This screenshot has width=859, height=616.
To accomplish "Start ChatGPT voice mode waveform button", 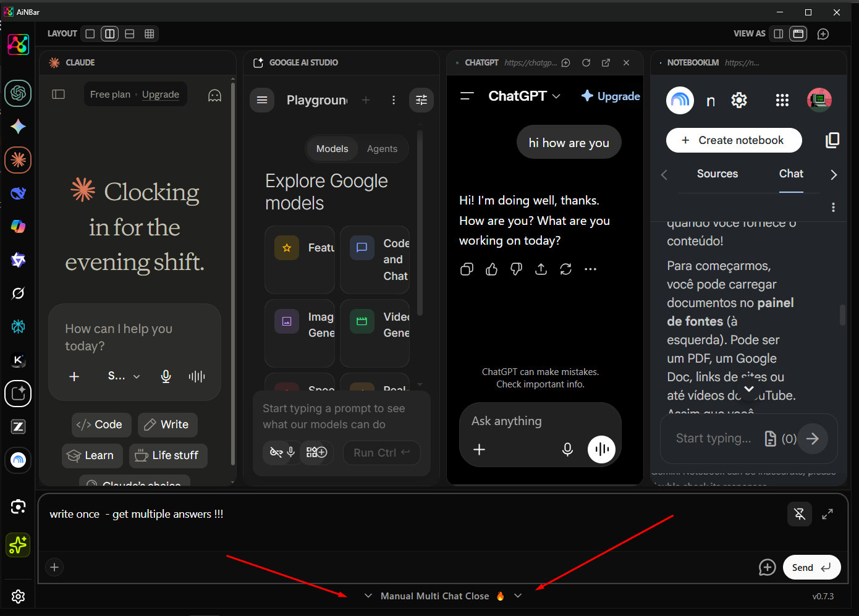I will coord(602,449).
